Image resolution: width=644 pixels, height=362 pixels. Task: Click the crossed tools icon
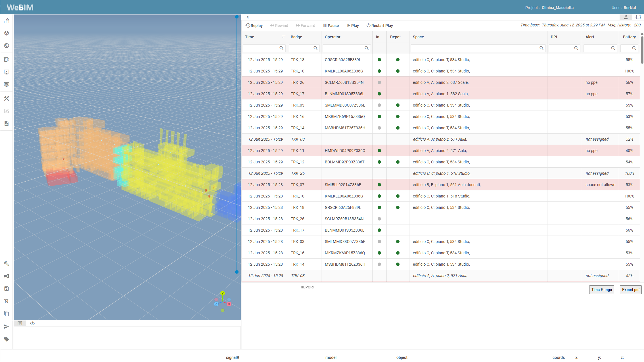pyautogui.click(x=7, y=99)
